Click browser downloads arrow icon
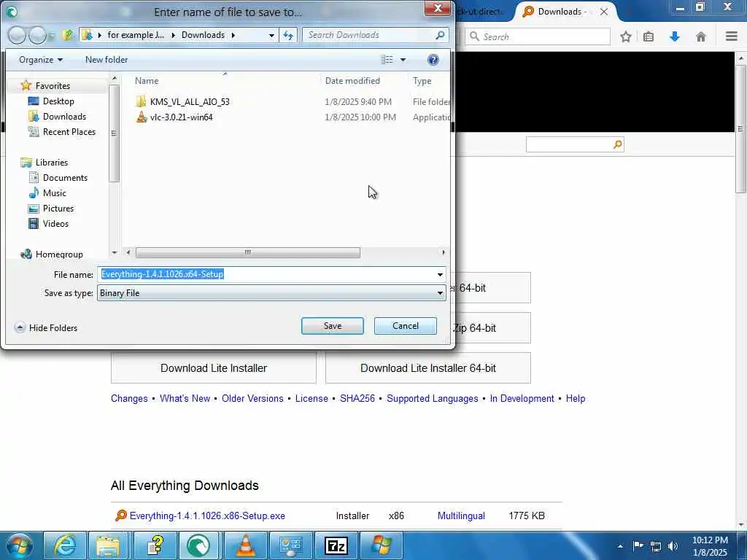Screen dimensions: 747x560 click(x=675, y=36)
